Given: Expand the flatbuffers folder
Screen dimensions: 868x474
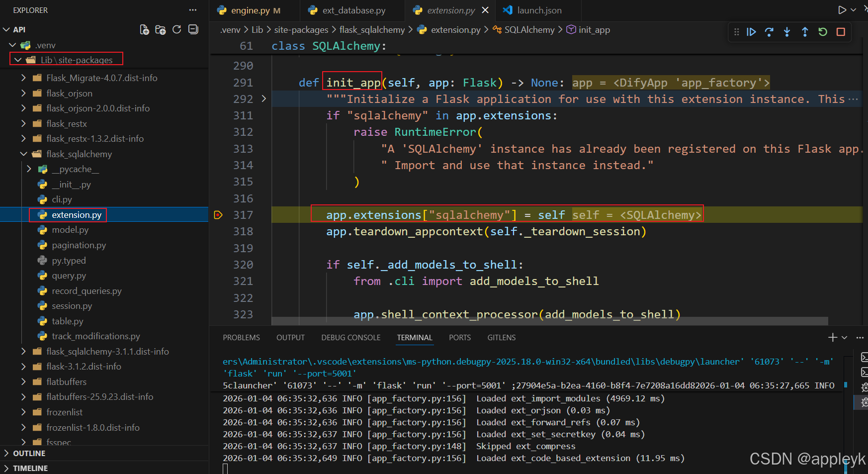Looking at the screenshot, I should pyautogui.click(x=23, y=382).
